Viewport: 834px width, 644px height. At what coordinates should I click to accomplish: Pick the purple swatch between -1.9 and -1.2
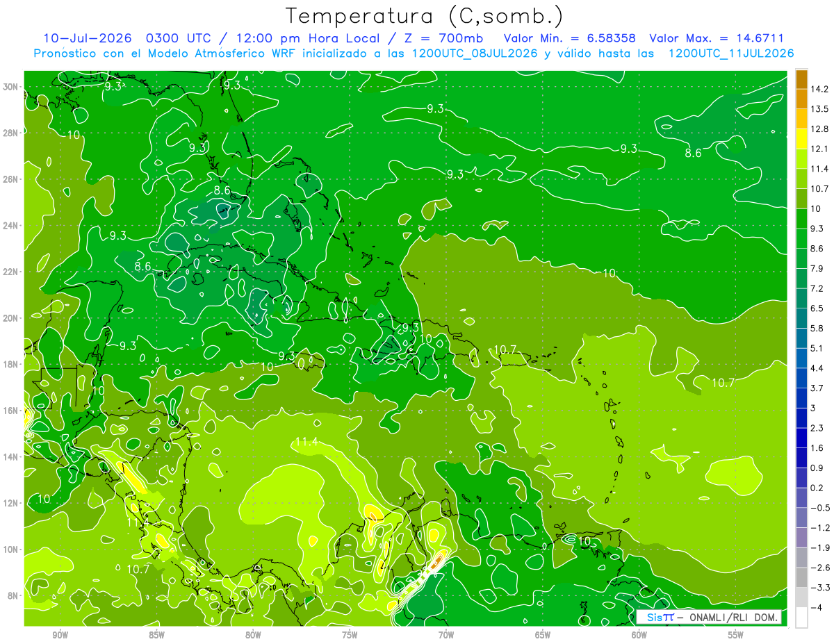[x=801, y=537]
